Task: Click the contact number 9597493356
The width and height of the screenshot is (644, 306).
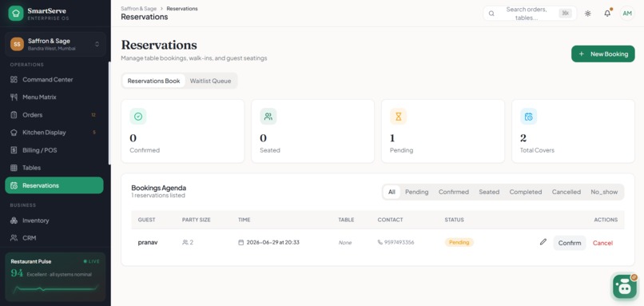Action: pos(399,242)
